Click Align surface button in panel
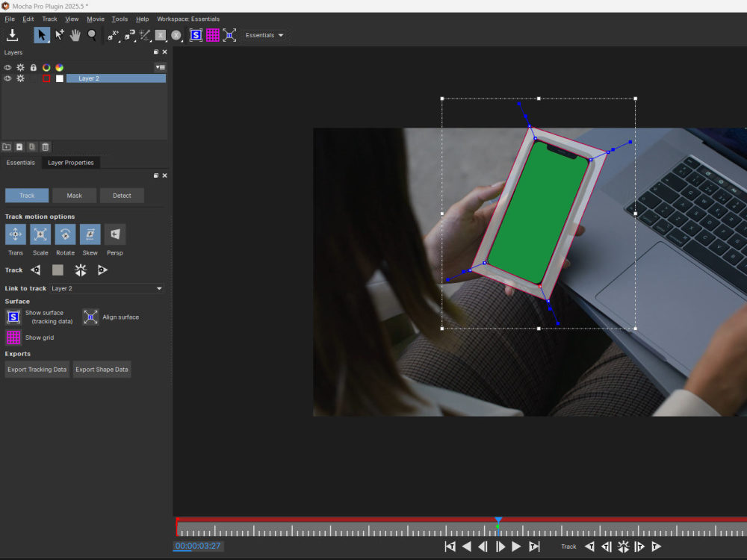Viewport: 747px width, 560px height. coord(90,317)
